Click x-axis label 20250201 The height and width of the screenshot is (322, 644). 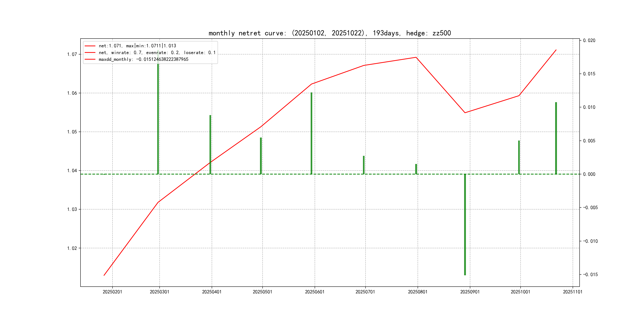112,292
